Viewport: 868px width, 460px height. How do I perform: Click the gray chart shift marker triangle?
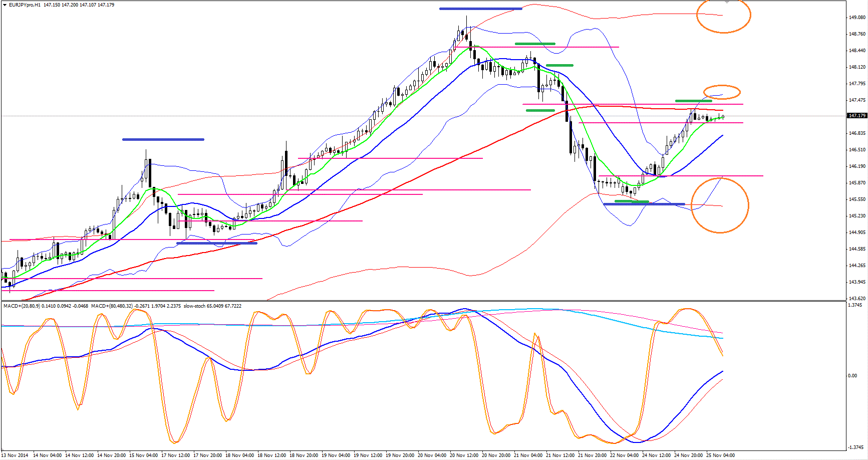[727, 2]
